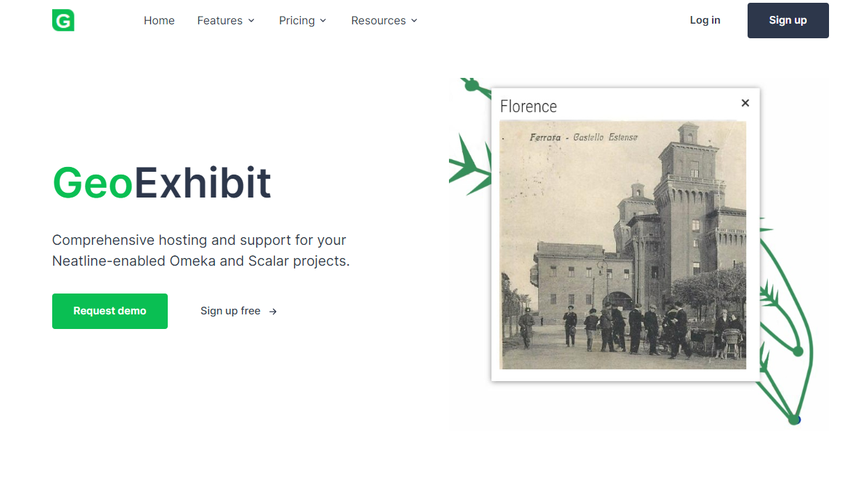Open the Features menu

[226, 20]
